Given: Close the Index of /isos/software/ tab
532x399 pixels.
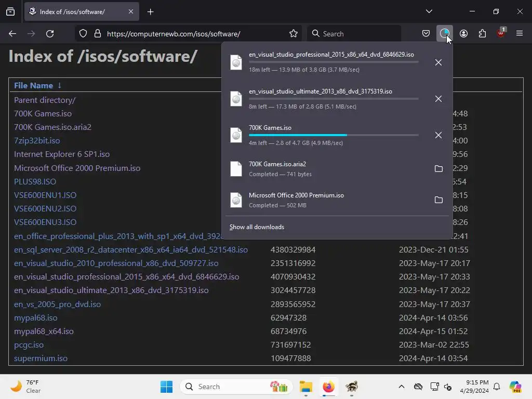Looking at the screenshot, I should [x=131, y=11].
